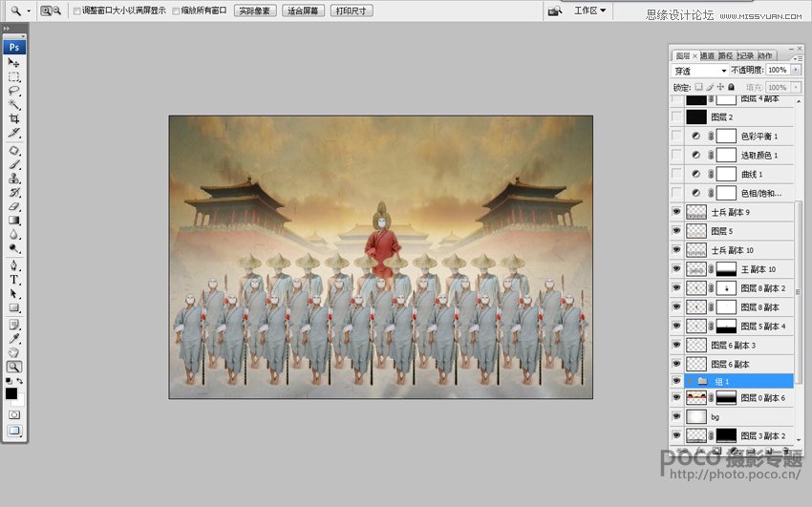This screenshot has height=507, width=812.
Task: Select the Zoom tool in toolbox
Action: (14, 367)
